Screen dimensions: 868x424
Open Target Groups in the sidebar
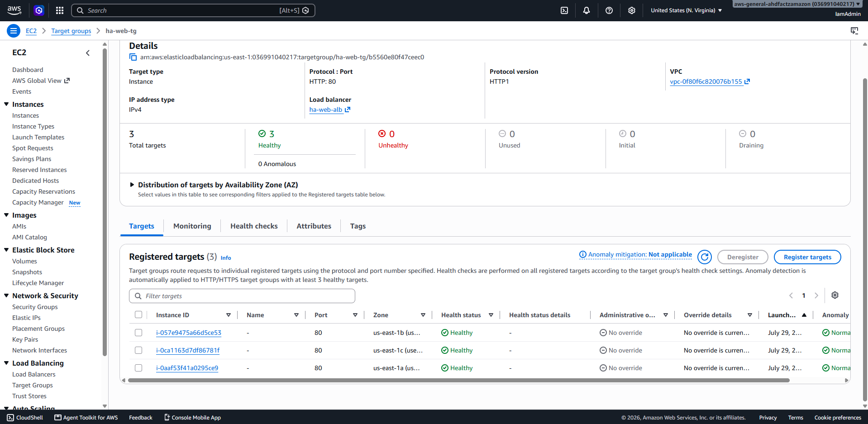[x=33, y=385]
